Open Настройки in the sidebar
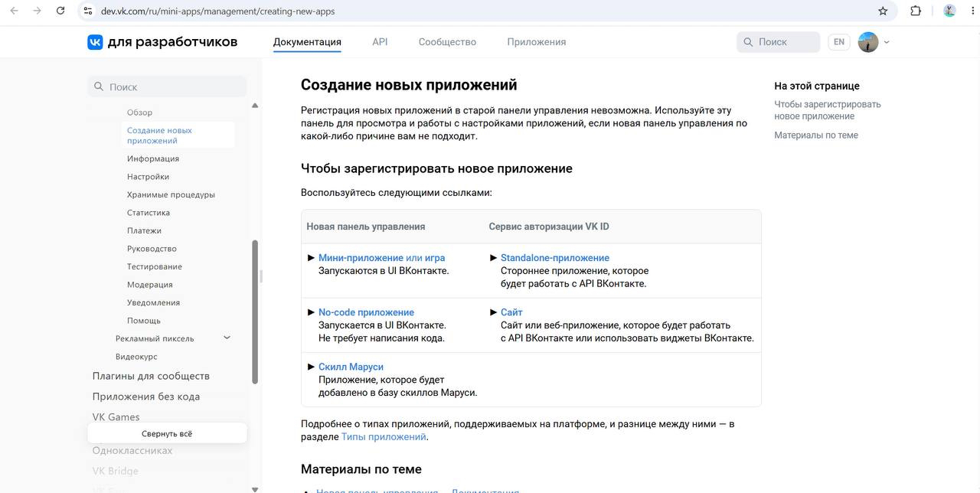 point(148,177)
